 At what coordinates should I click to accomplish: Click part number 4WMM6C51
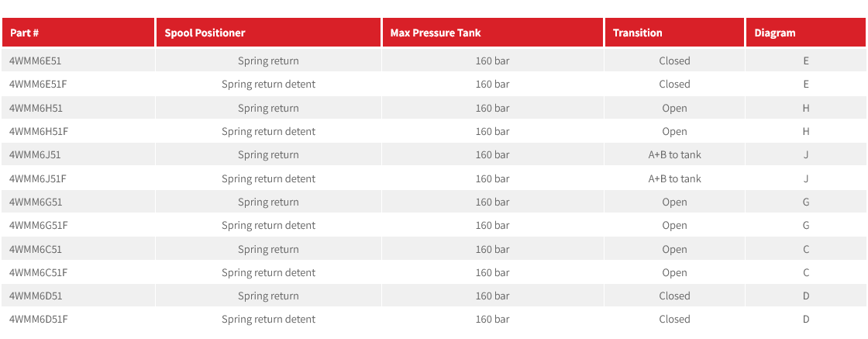click(x=36, y=249)
